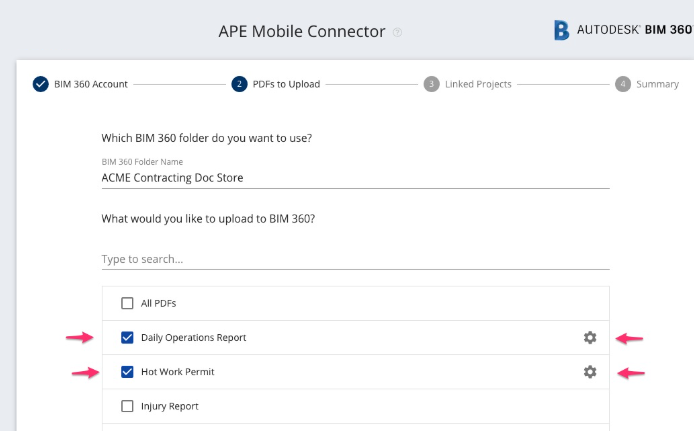Open settings gear for Daily Operations Report
The height and width of the screenshot is (432, 694).
point(590,338)
